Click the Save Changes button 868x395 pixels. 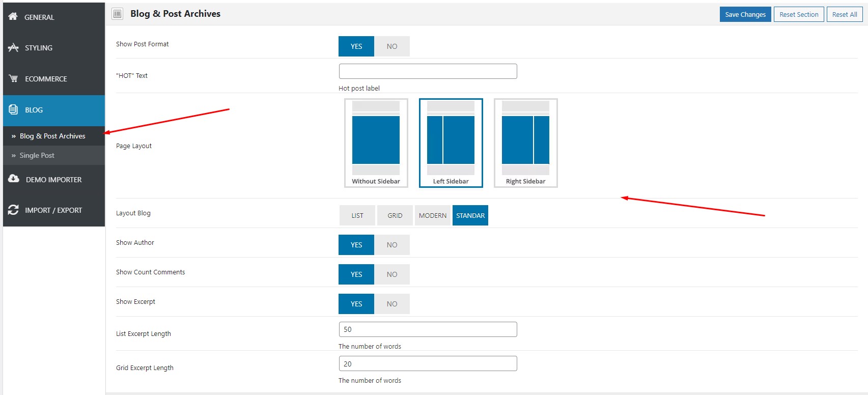click(745, 14)
